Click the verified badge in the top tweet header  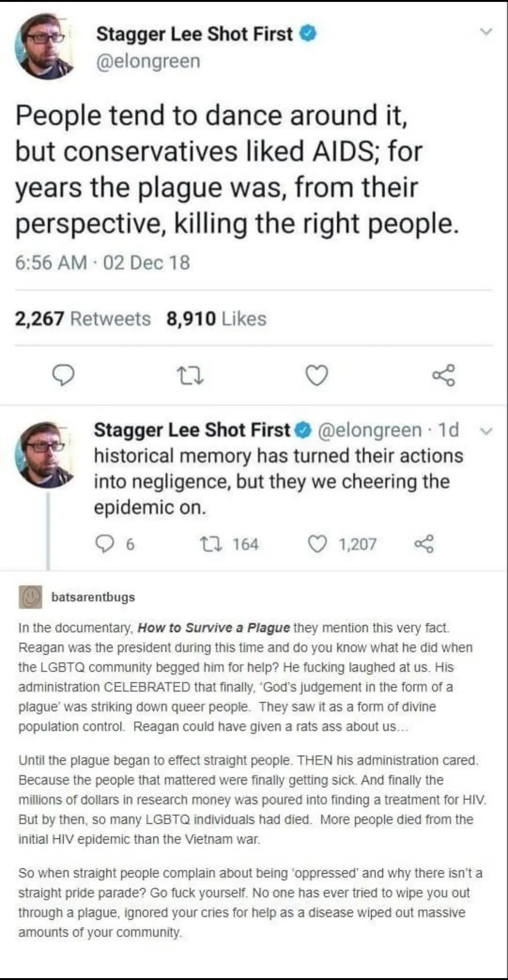point(308,34)
